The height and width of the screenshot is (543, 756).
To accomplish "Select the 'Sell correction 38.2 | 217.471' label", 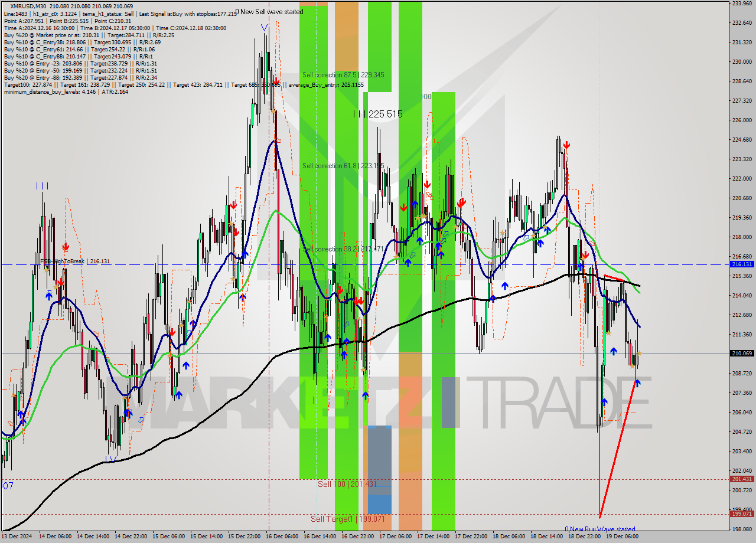I will [x=343, y=249].
